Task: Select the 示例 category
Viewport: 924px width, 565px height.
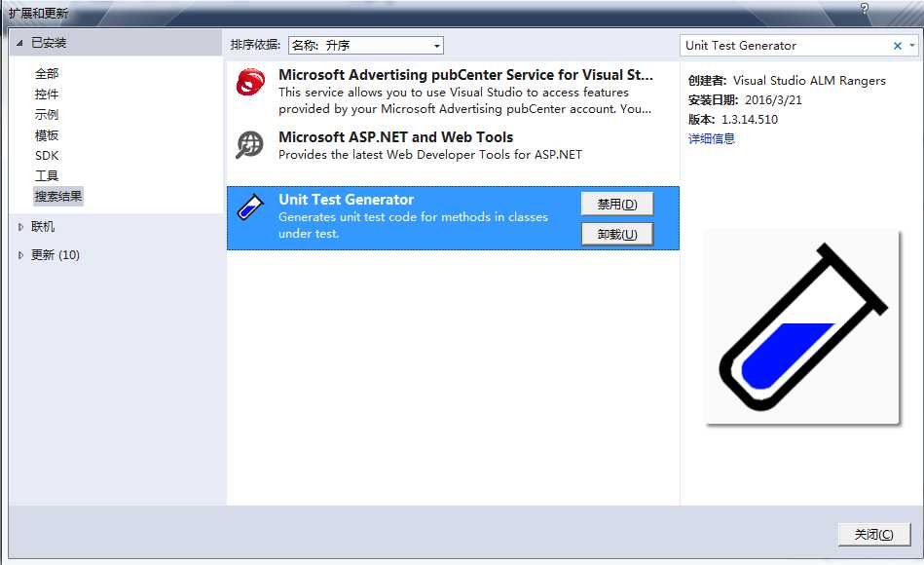Action: tap(47, 114)
